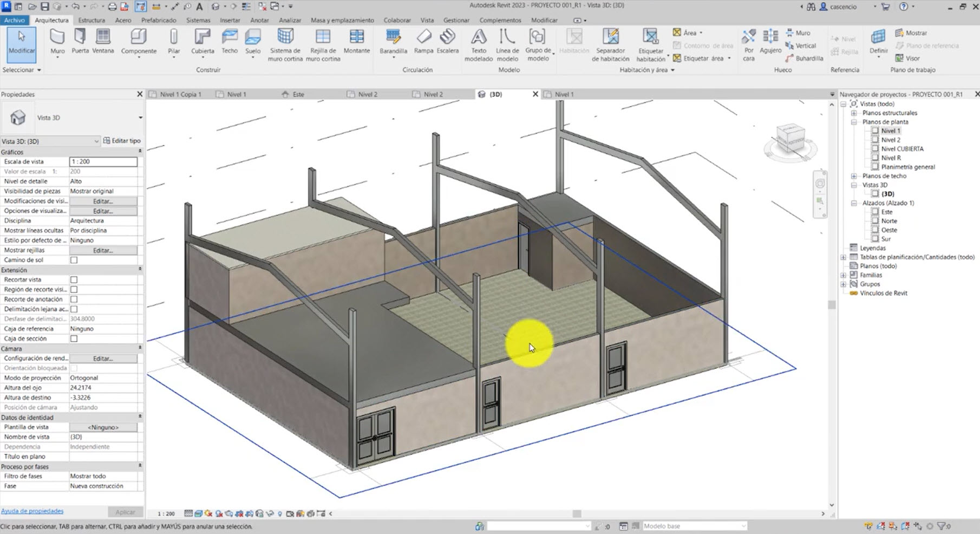Open the Estructura ribbon tab

coord(92,20)
